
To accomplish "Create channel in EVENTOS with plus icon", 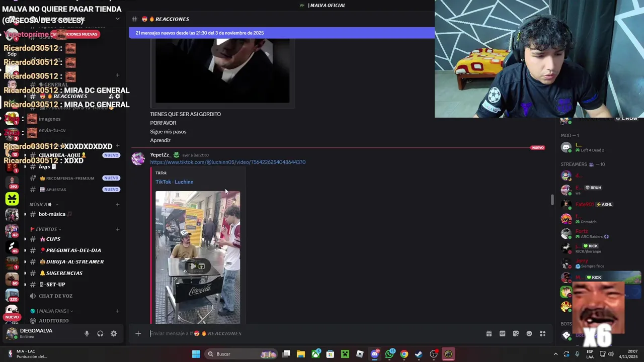I will 118,229.
